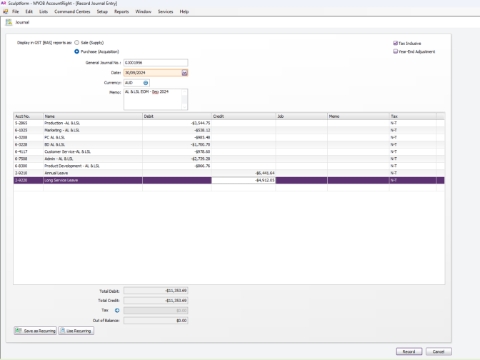Click the highlighted Long Service Leave name cell
This screenshot has width=480, height=360.
click(93, 180)
